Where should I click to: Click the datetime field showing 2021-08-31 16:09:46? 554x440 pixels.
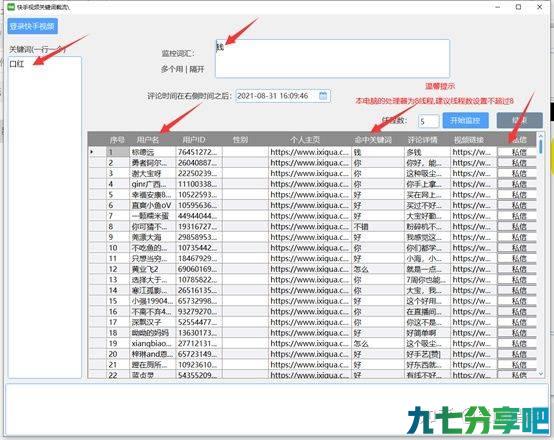click(x=283, y=96)
